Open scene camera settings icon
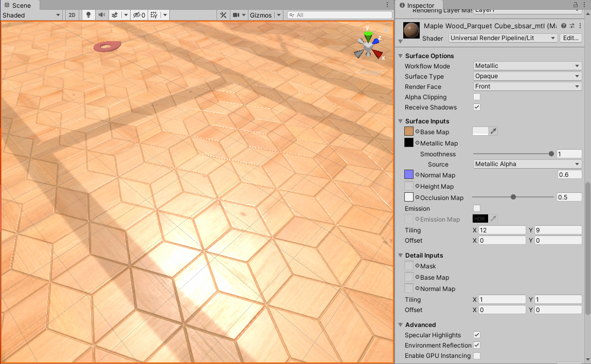This screenshot has height=364, width=591. click(x=236, y=15)
